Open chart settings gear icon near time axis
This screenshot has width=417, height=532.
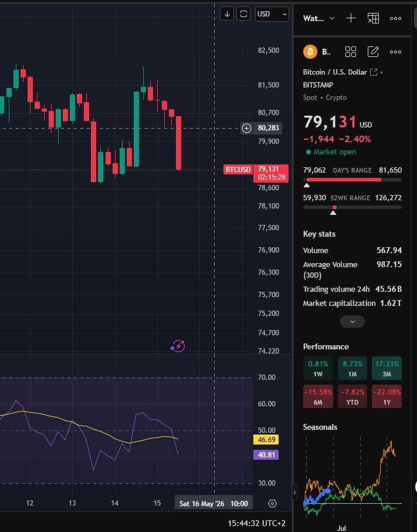click(x=272, y=503)
